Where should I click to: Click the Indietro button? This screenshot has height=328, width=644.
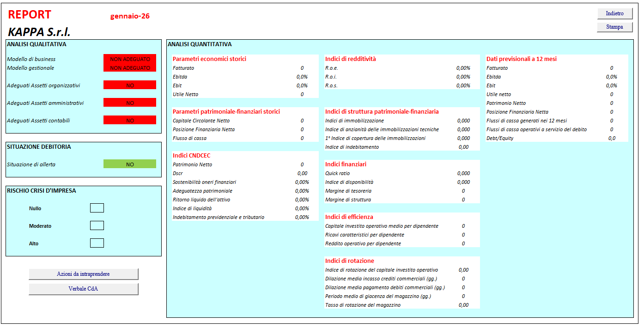[x=614, y=13]
